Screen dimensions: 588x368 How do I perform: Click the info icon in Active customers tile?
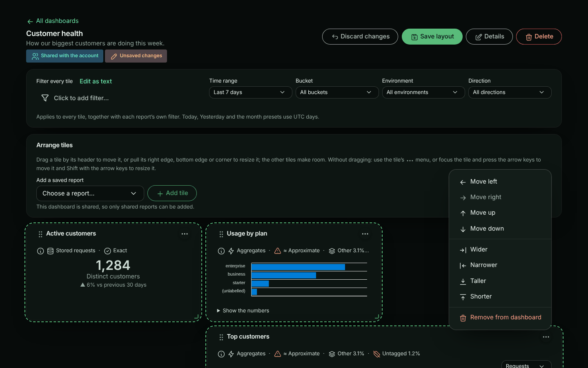[x=40, y=251]
